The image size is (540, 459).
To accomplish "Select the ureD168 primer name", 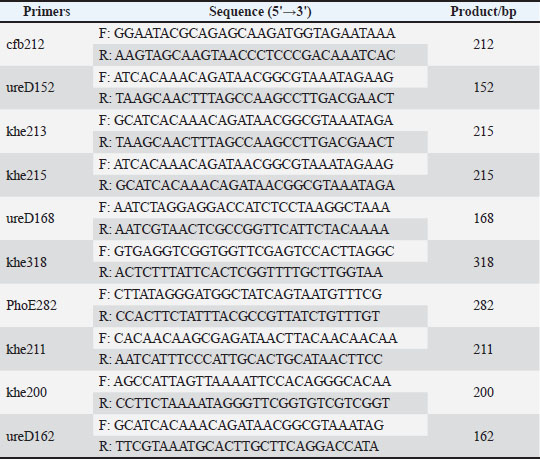I will (x=30, y=218).
